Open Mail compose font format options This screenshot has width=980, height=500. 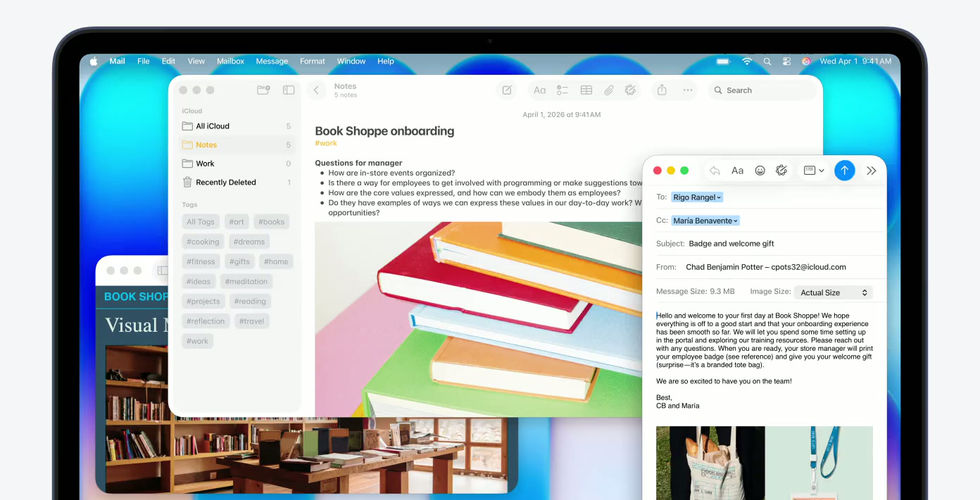coord(738,171)
